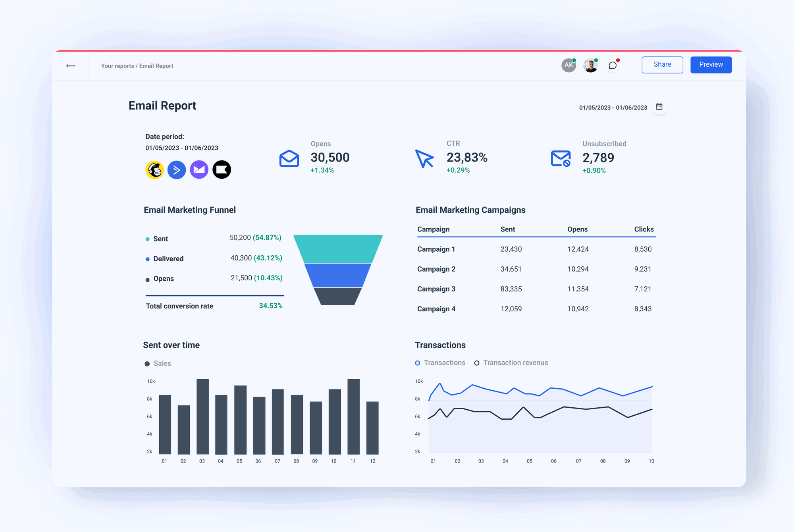This screenshot has height=532, width=794.
Task: Click the Klaviyo black flag integration icon
Action: [x=222, y=170]
